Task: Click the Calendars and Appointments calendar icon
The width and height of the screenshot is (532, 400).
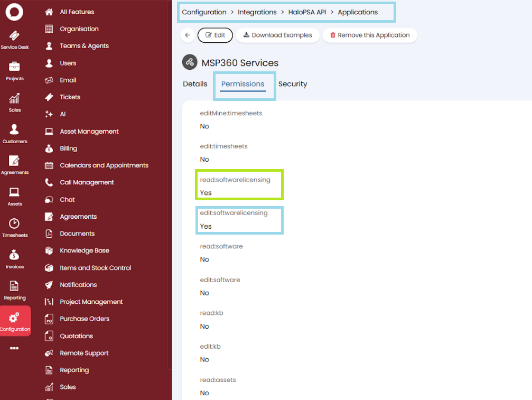Action: click(49, 165)
